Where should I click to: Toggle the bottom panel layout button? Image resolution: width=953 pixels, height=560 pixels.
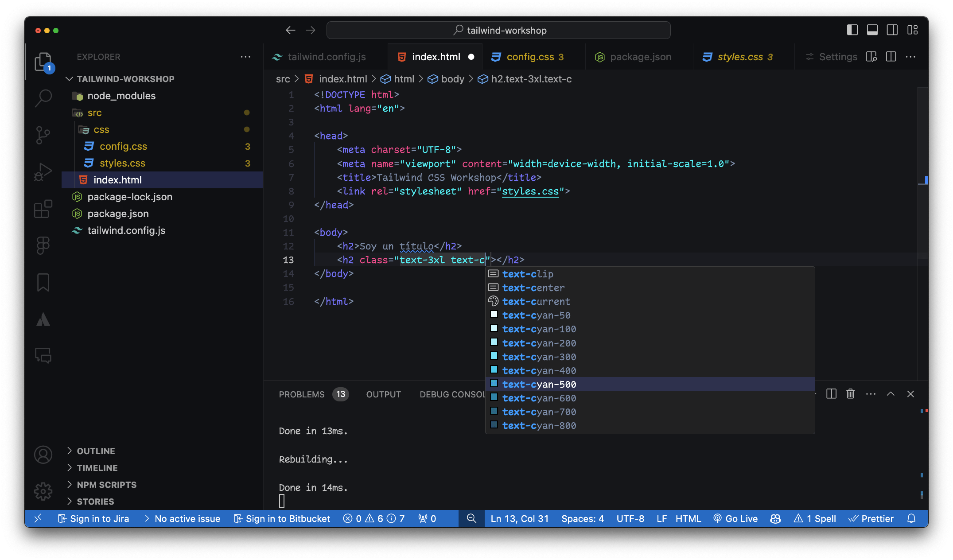coord(872,30)
